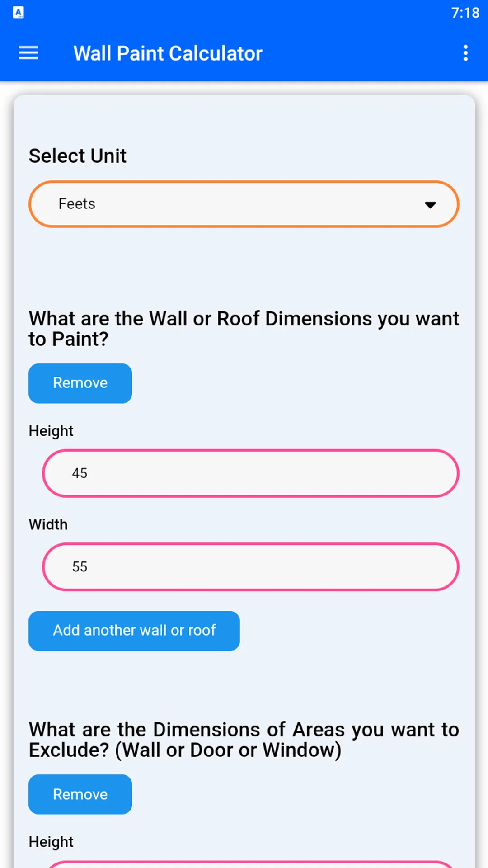Tap the 7:18 clock in status bar
Image resolution: width=488 pixels, height=868 pixels.
[465, 13]
